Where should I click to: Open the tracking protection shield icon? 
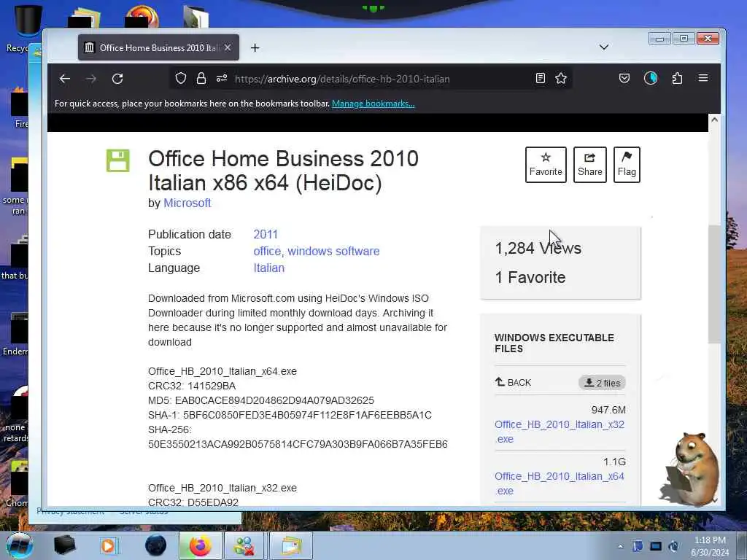point(181,78)
